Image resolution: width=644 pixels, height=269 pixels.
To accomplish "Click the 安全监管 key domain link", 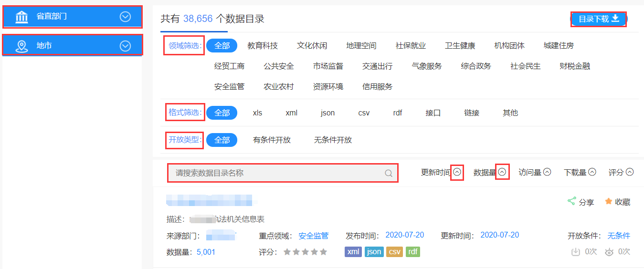I will pos(313,236).
